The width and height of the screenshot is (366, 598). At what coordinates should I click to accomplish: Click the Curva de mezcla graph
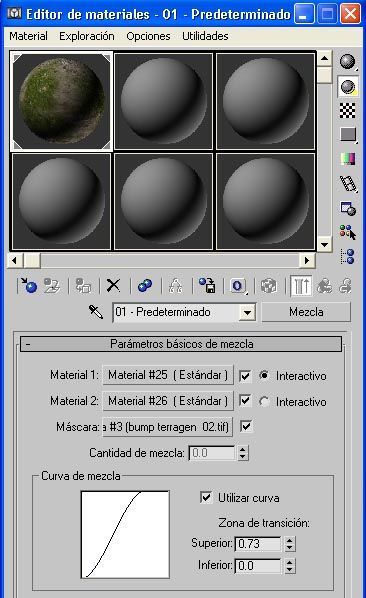pyautogui.click(x=125, y=534)
